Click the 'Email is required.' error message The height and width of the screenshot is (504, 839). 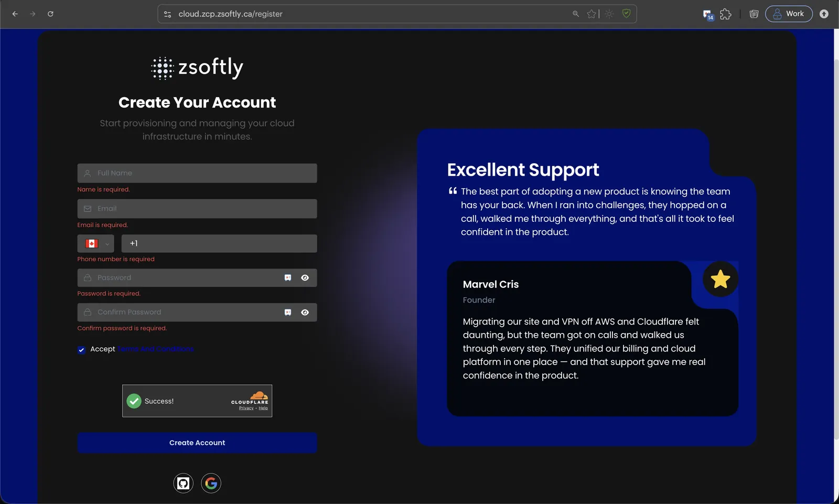103,225
